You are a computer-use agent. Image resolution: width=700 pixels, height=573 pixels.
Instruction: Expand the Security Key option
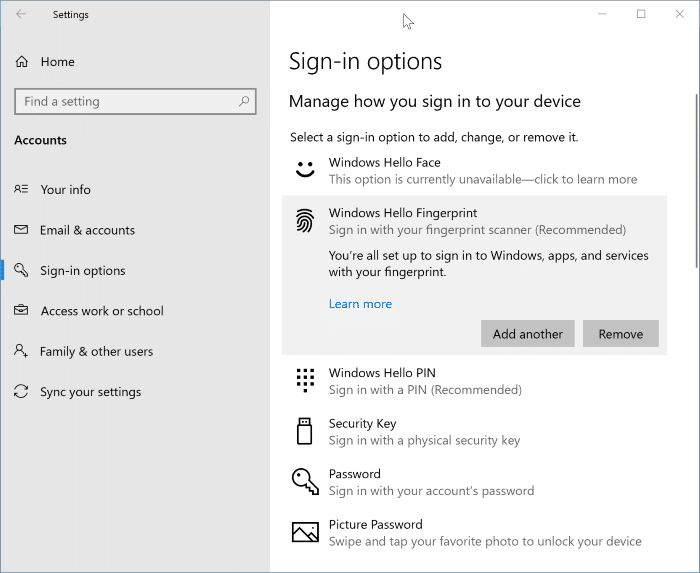coord(474,432)
